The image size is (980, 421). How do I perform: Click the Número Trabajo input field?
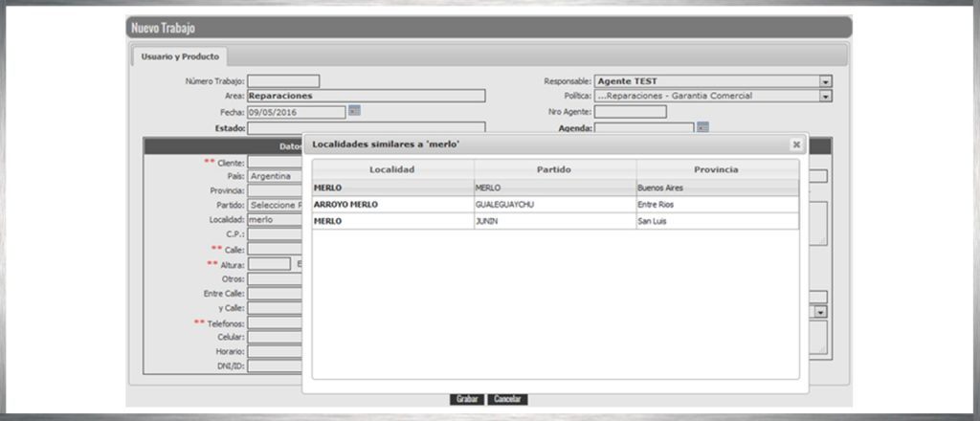point(283,81)
